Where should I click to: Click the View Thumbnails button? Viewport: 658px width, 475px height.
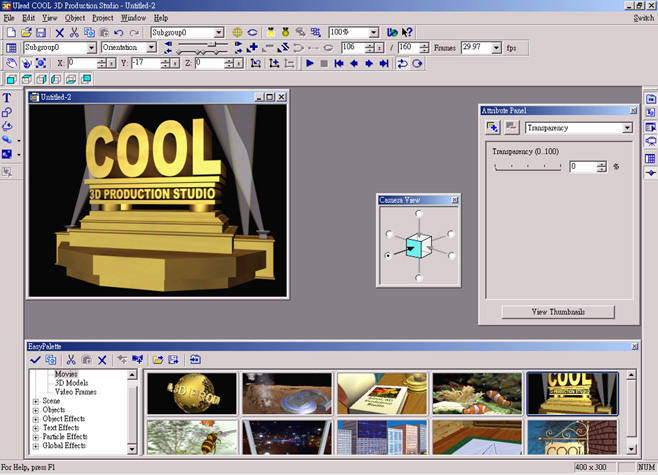(558, 312)
